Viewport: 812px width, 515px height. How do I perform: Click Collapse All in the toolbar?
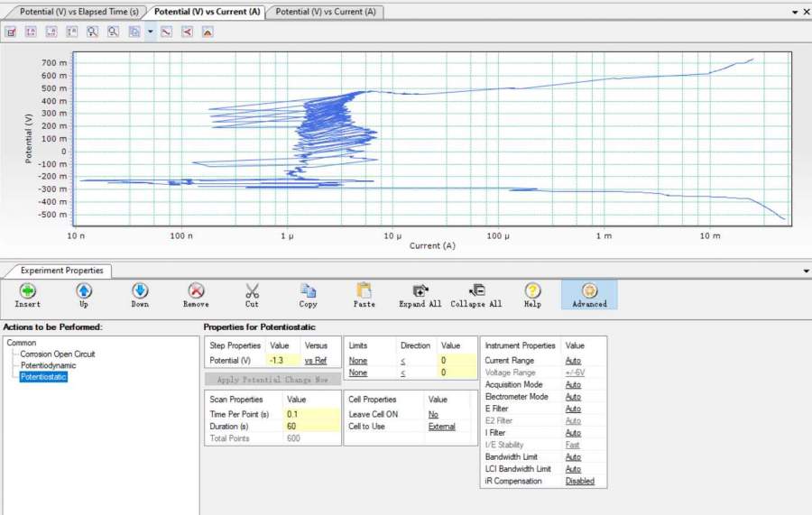point(476,291)
